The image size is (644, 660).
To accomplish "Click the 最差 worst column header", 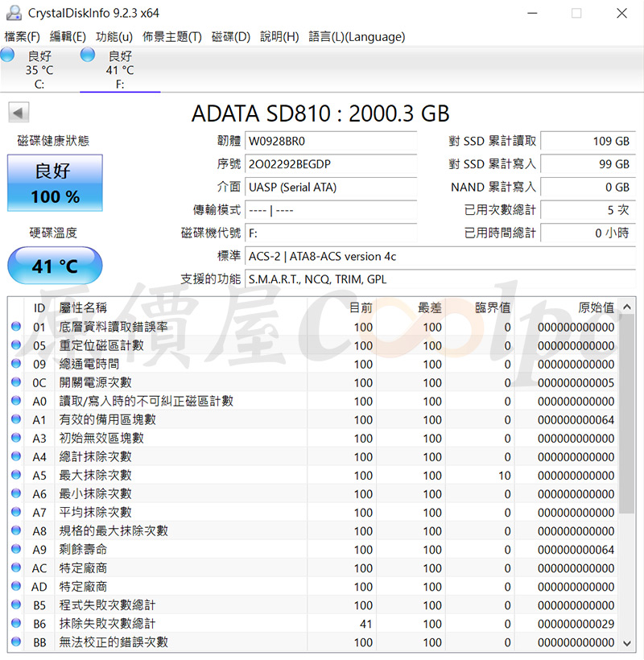I will click(411, 307).
